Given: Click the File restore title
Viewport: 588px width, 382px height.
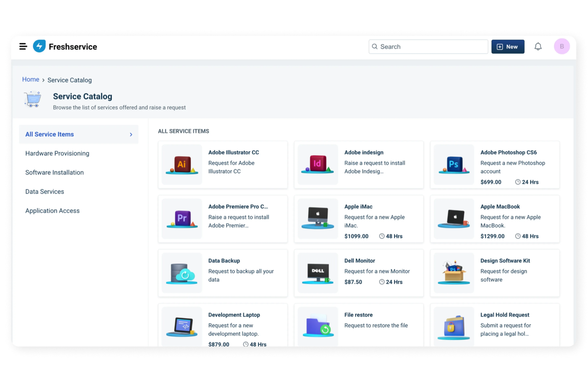Looking at the screenshot, I should 359,315.
